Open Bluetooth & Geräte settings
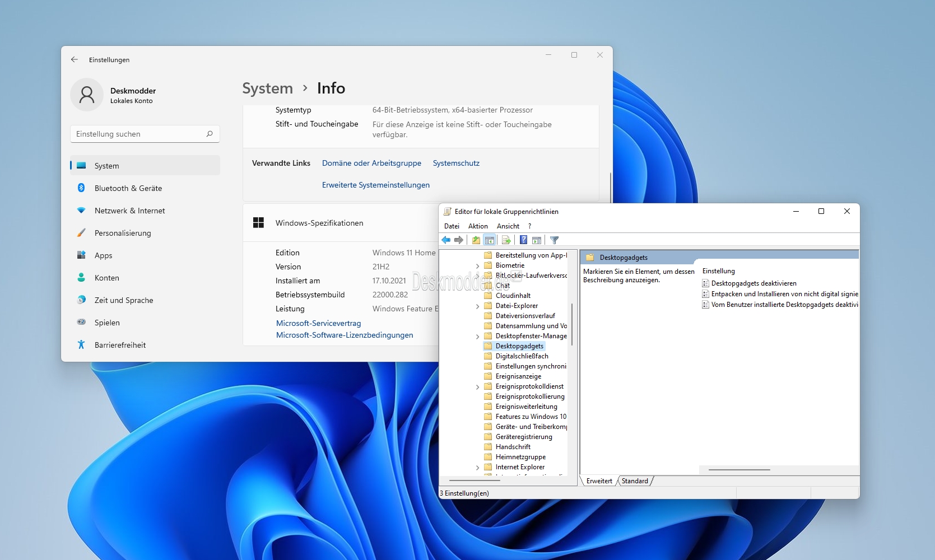 pyautogui.click(x=145, y=188)
